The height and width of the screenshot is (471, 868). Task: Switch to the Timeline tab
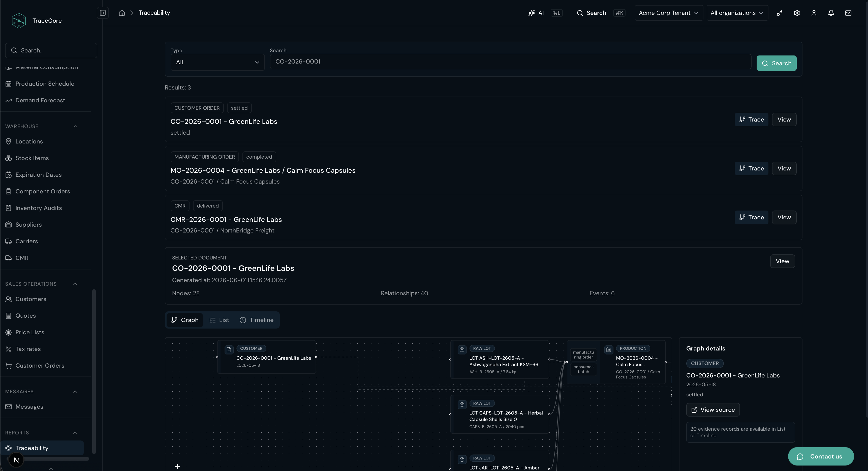pos(257,320)
